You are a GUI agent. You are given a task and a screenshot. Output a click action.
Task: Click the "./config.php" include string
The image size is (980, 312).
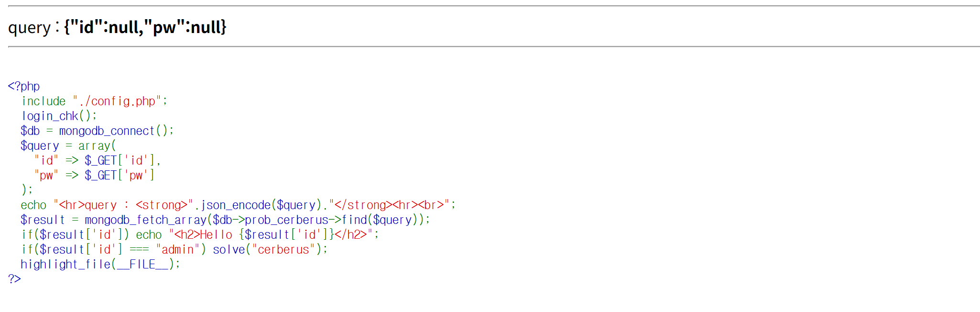pos(119,101)
